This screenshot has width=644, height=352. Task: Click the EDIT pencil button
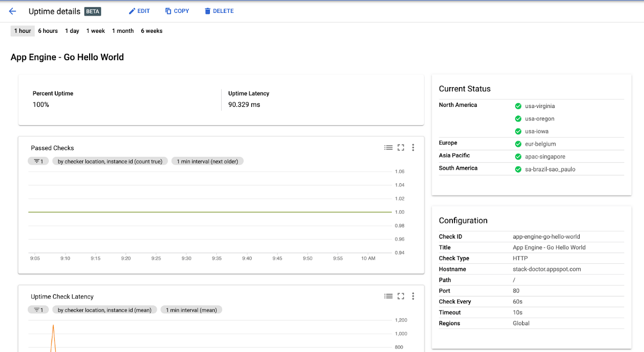(x=139, y=11)
